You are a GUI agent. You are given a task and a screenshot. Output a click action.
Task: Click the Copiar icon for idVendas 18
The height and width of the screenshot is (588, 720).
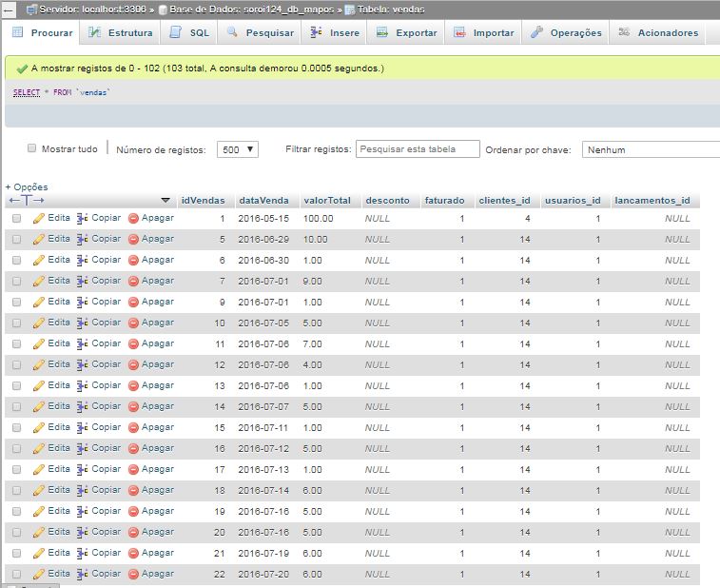tap(82, 491)
